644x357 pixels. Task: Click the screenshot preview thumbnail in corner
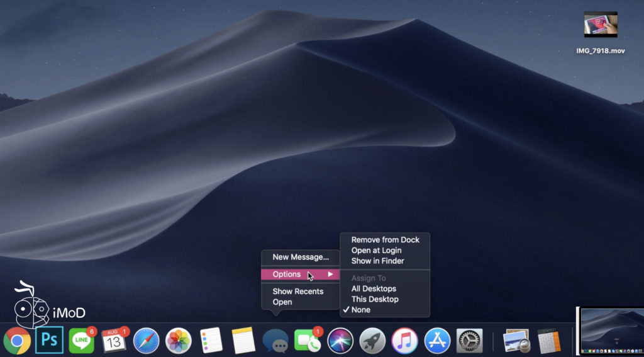click(611, 331)
